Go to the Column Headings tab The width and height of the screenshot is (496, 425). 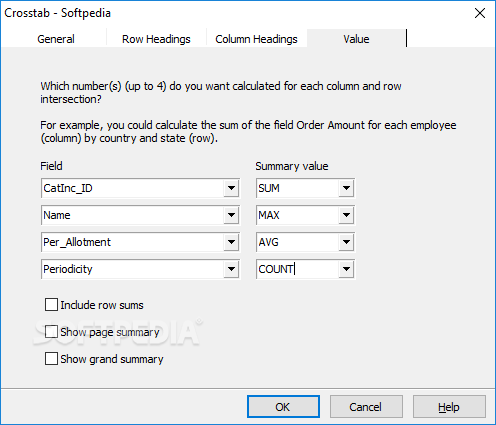256,39
